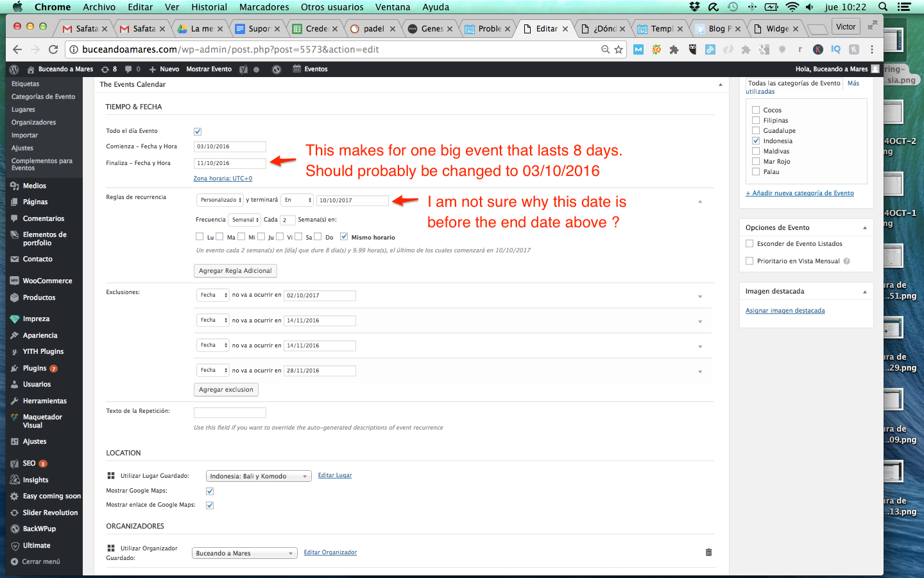The width and height of the screenshot is (924, 578).
Task: Enable Esconder de Evento Listados
Action: (749, 243)
